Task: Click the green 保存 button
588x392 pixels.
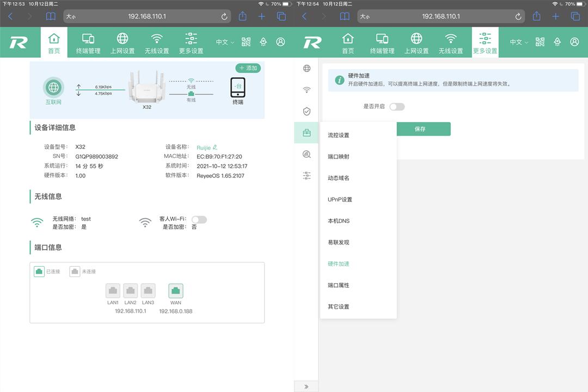Action: click(420, 129)
